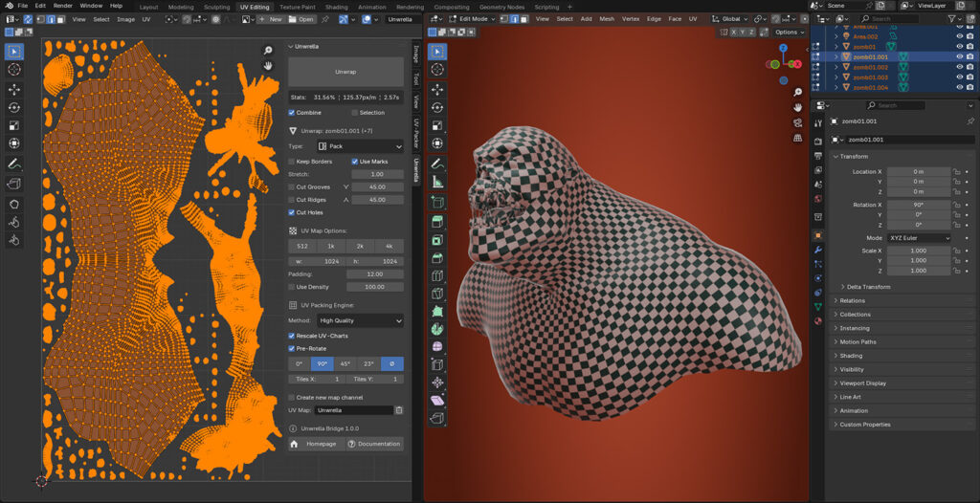Open the Render menu
The image size is (980, 503).
click(63, 6)
